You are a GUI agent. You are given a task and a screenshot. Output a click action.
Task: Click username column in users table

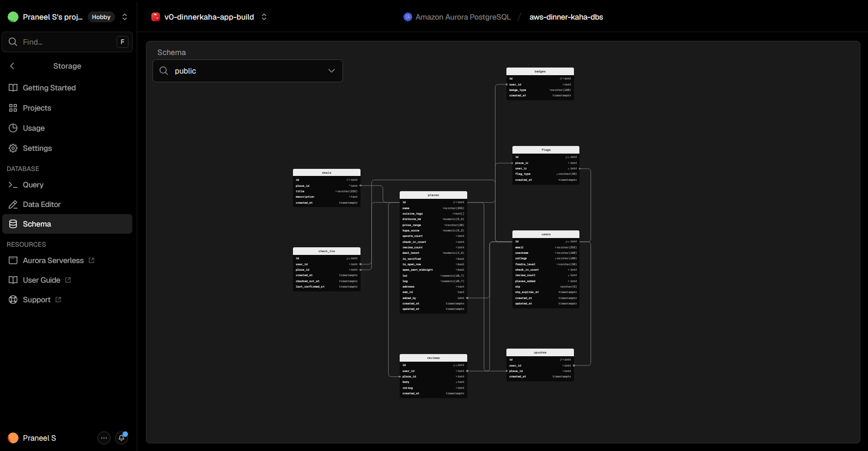[546, 253]
